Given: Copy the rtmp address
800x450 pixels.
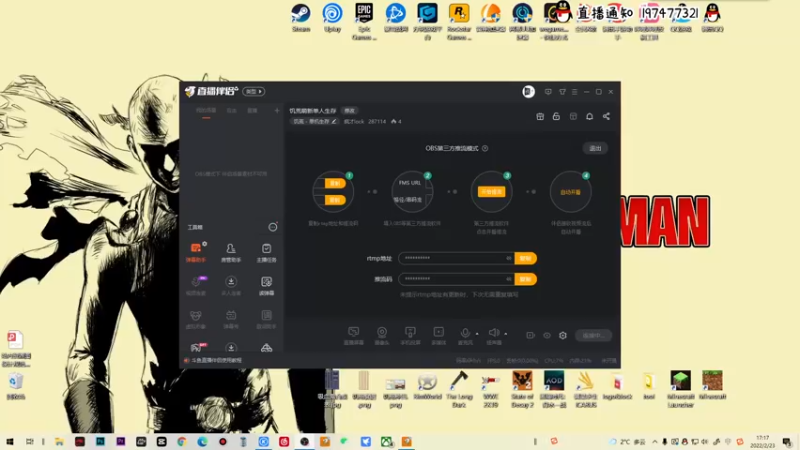Looking at the screenshot, I should click(x=526, y=258).
